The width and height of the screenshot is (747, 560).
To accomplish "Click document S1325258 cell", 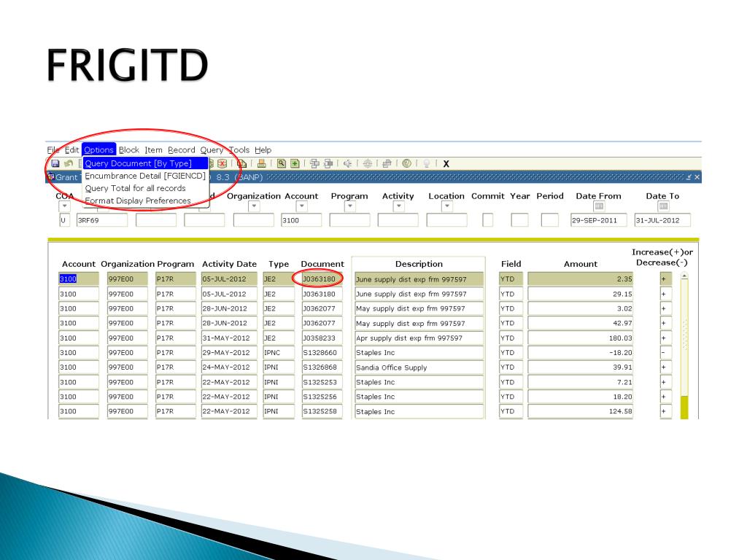I will point(322,411).
